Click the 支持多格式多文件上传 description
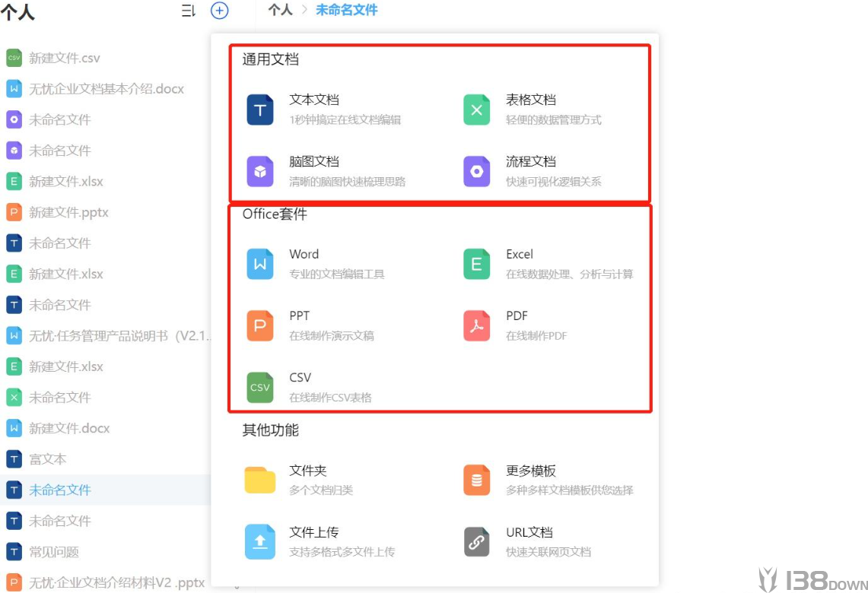 [342, 551]
